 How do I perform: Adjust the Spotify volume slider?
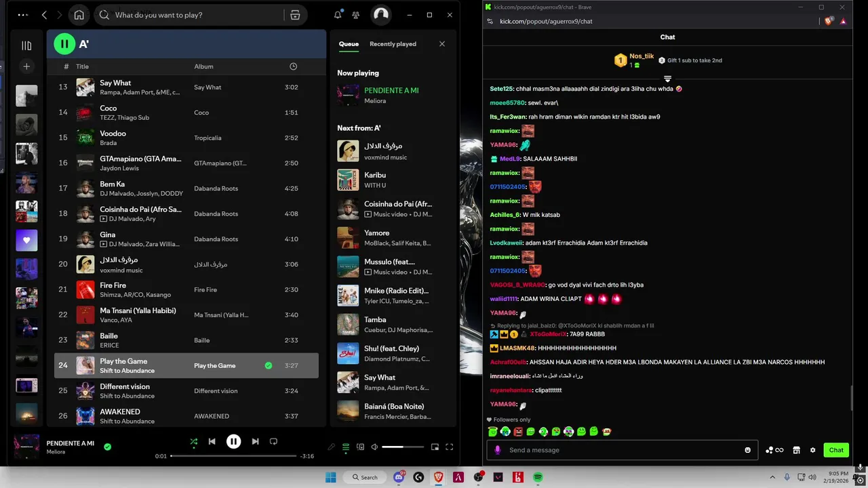click(402, 447)
